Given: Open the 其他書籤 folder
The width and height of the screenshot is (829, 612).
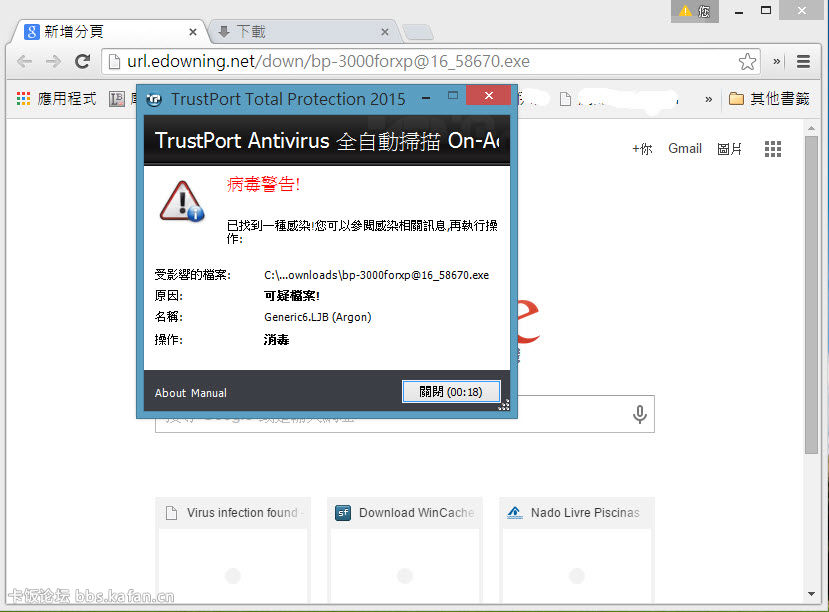Looking at the screenshot, I should click(769, 99).
